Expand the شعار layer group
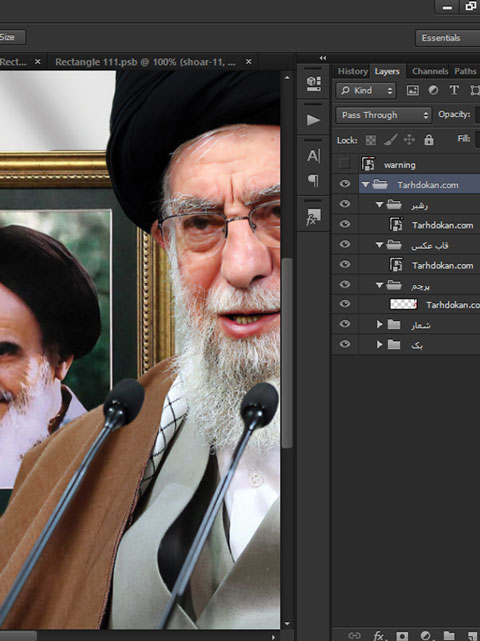 click(379, 324)
